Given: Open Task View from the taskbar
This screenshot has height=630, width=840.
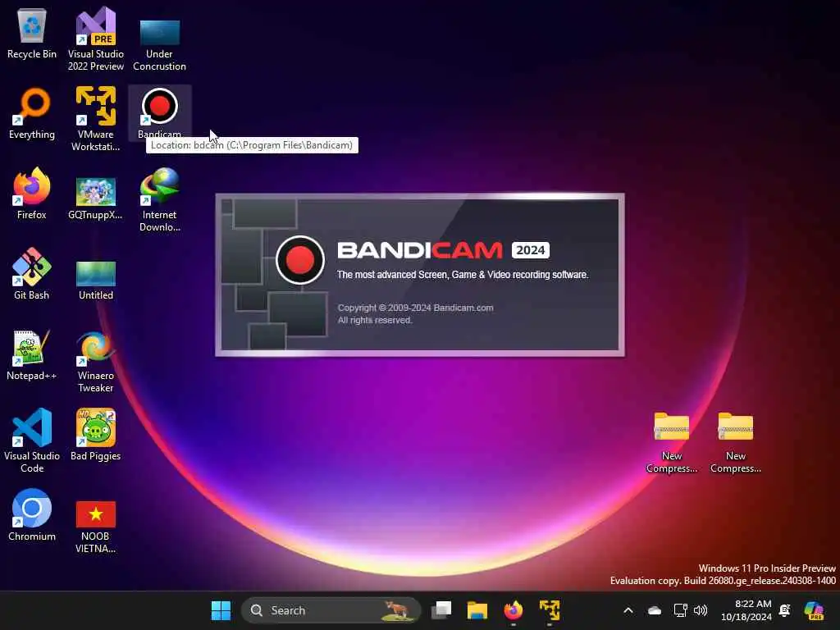Looking at the screenshot, I should (x=441, y=610).
